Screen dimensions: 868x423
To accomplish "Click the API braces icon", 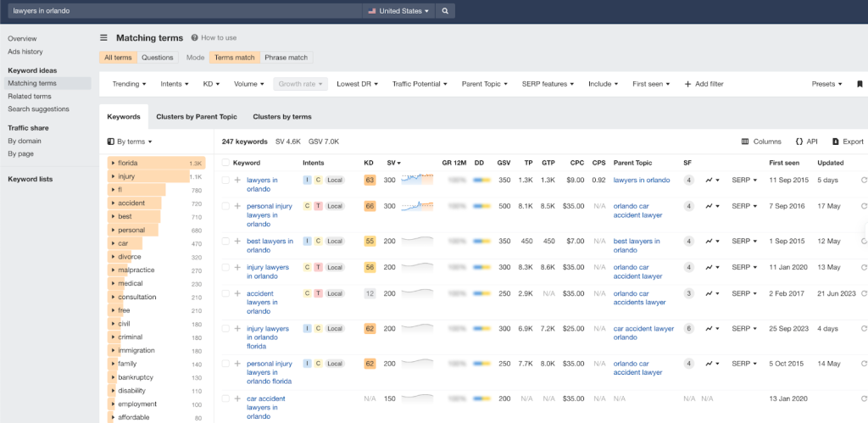I will tap(799, 142).
